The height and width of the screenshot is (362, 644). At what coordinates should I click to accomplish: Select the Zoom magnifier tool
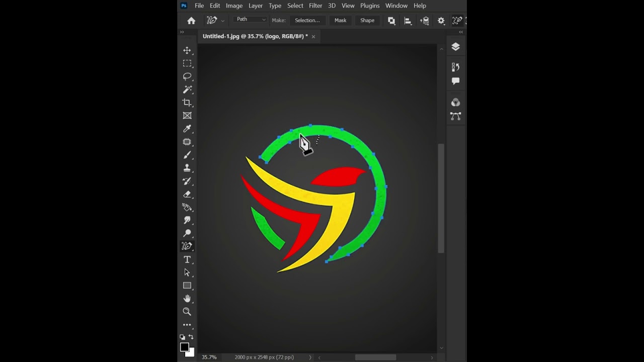tap(187, 312)
